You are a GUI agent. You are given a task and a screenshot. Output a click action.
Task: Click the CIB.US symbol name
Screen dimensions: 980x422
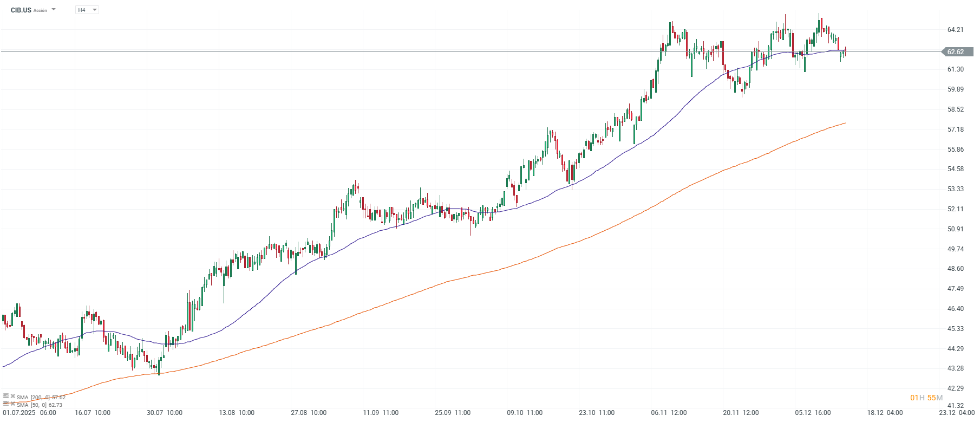21,10
